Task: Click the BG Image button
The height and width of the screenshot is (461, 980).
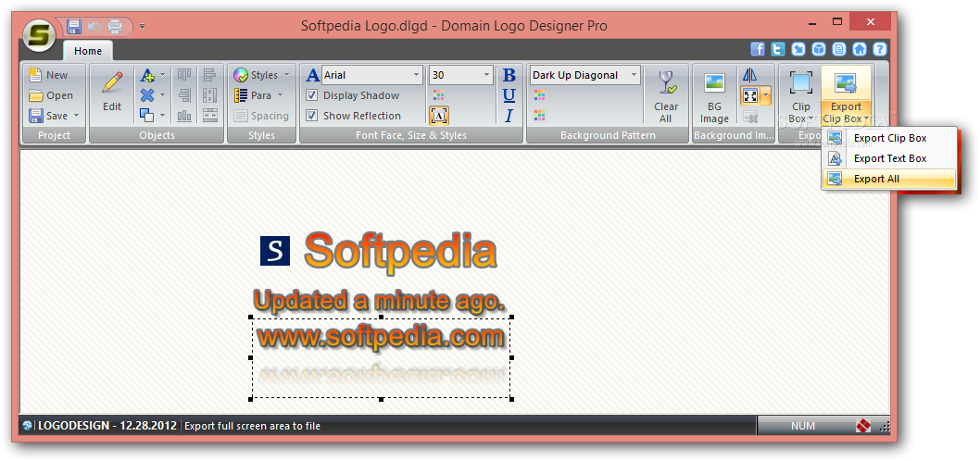Action: (x=714, y=97)
